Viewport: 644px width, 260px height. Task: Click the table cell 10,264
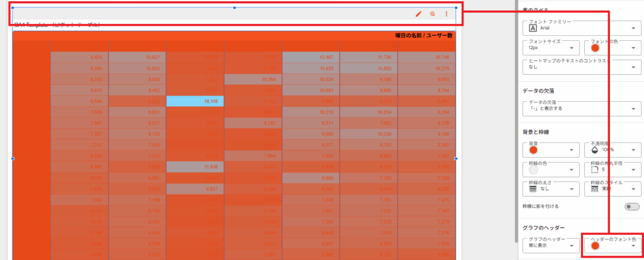(253, 79)
